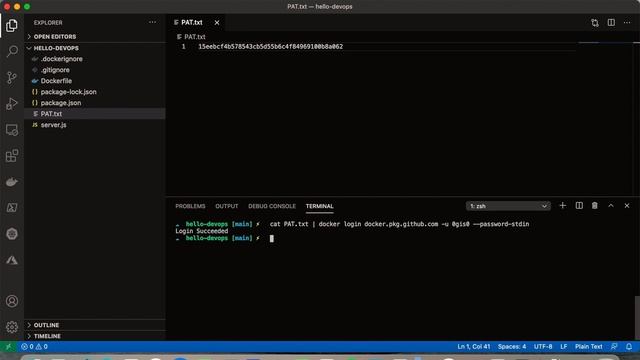The height and width of the screenshot is (360, 640).
Task: Open the Run and Debug view
Action: coord(12,104)
